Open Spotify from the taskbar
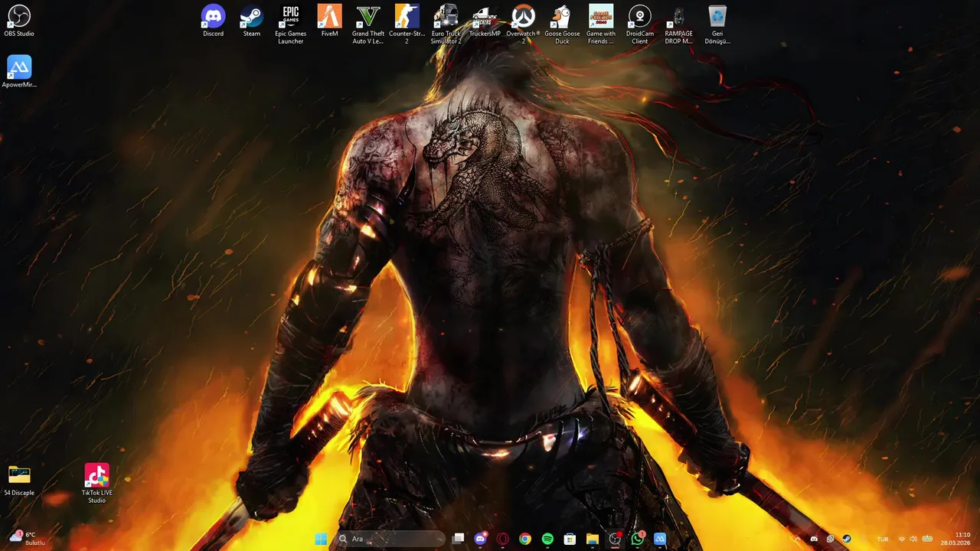Screen dimensions: 980x551 547,539
